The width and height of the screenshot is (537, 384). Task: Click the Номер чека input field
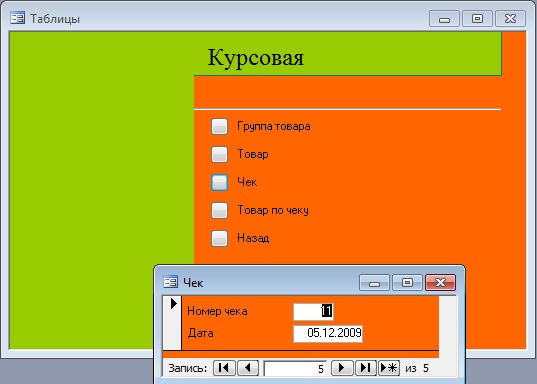(313, 311)
